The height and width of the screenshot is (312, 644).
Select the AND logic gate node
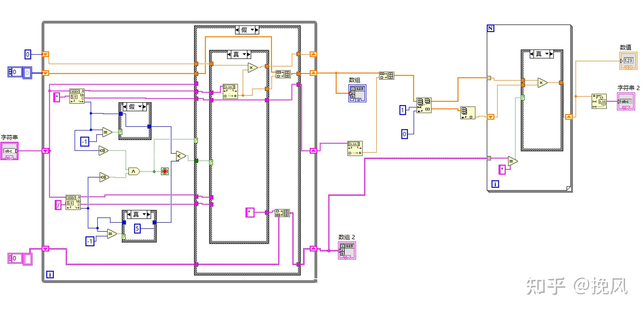coord(134,171)
